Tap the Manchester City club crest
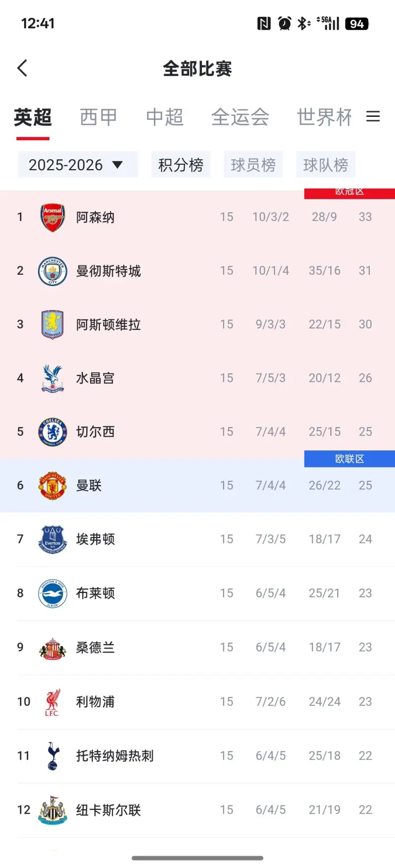The width and height of the screenshot is (395, 868). [x=52, y=271]
